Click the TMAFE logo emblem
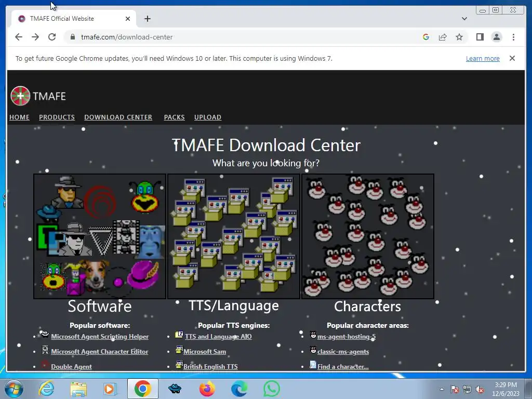This screenshot has width=532, height=399. tap(20, 96)
